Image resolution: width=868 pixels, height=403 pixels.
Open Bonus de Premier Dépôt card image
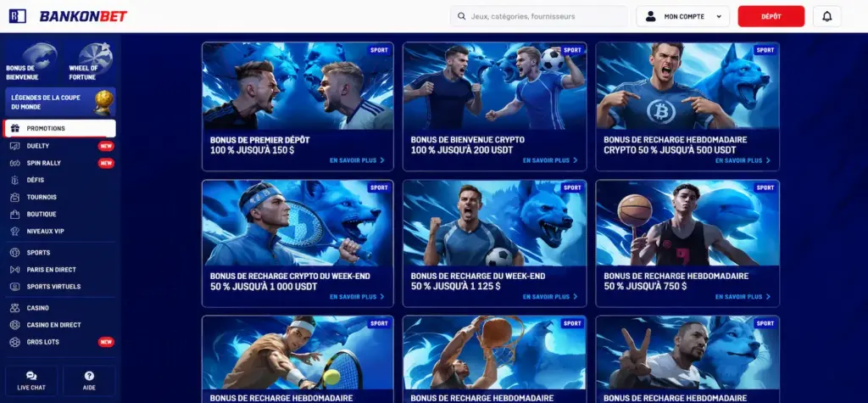tap(298, 86)
